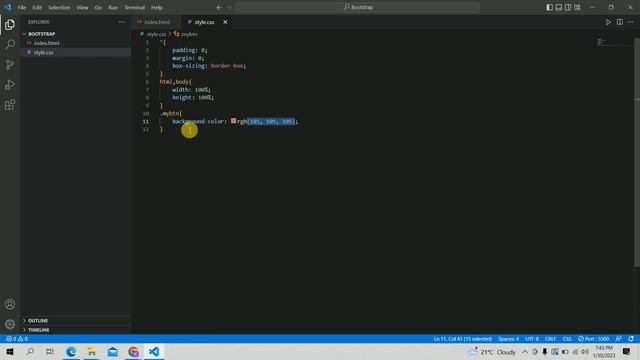The width and height of the screenshot is (640, 360).
Task: Open the editor more actions ellipsis
Action: coord(631,22)
